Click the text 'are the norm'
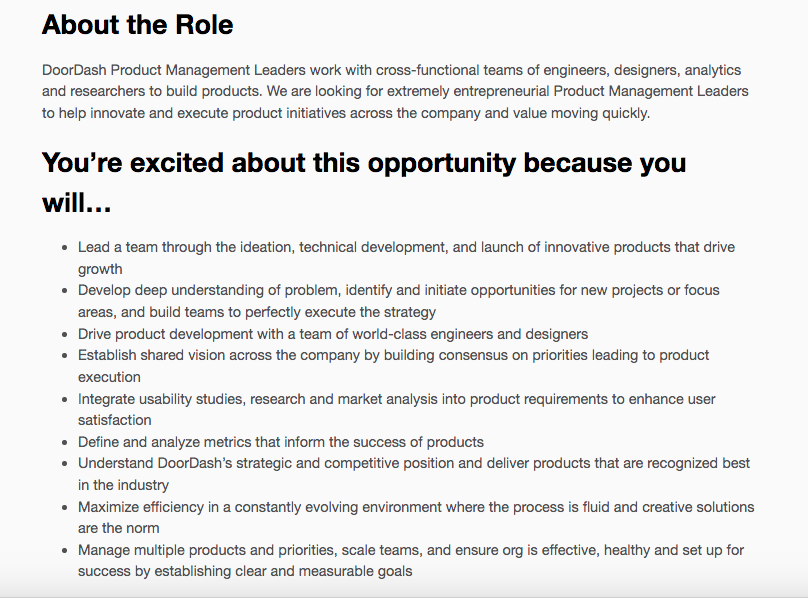 point(119,528)
